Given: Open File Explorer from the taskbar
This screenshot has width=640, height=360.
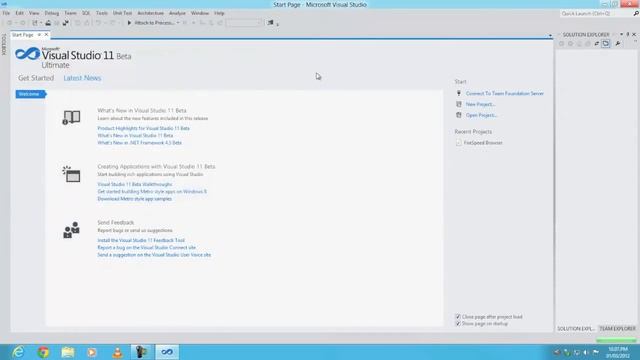Looking at the screenshot, I should tap(68, 352).
